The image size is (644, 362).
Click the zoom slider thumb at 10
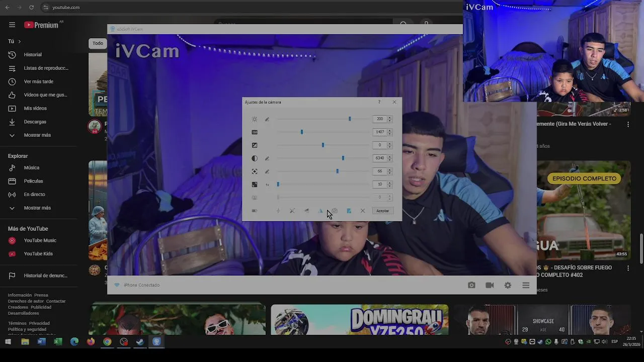[x=278, y=185]
